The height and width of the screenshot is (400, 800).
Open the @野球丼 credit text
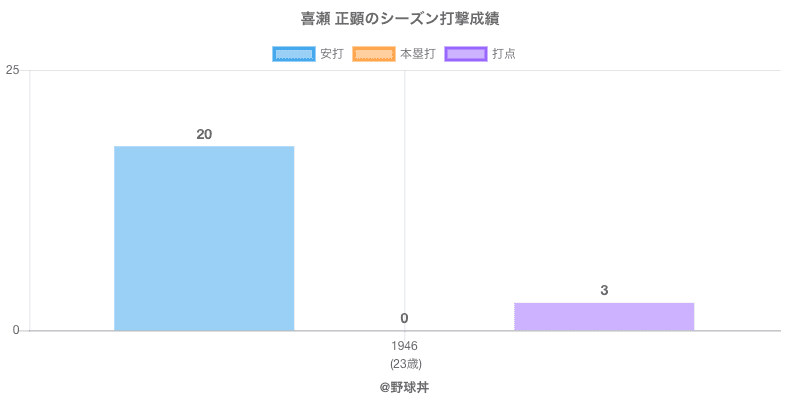(404, 386)
